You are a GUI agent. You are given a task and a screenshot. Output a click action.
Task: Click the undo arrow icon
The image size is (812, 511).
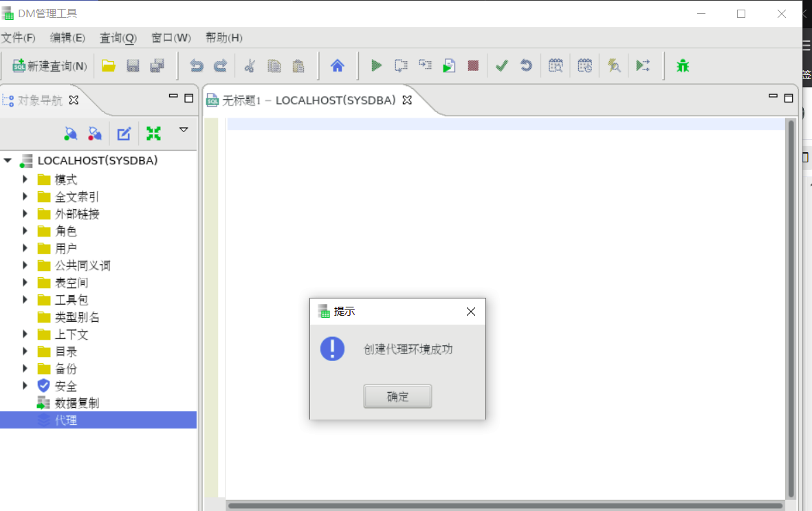tap(198, 65)
